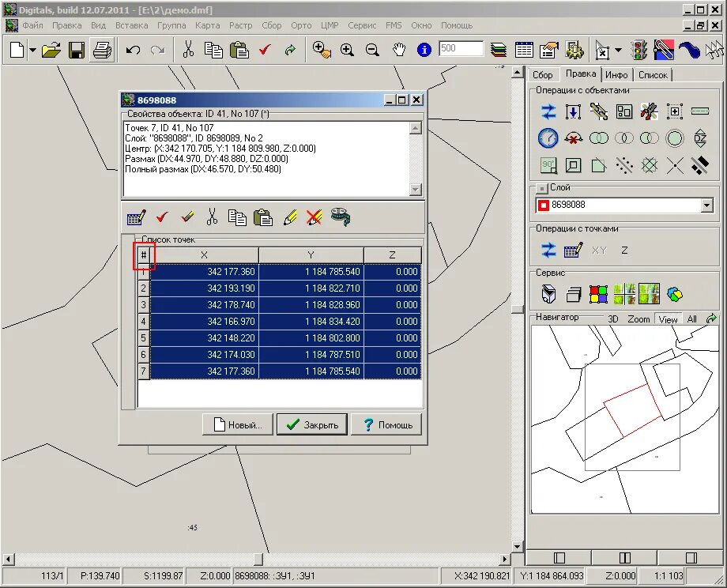This screenshot has height=588, width=727.
Task: Click the scale field showing 500
Action: click(461, 48)
